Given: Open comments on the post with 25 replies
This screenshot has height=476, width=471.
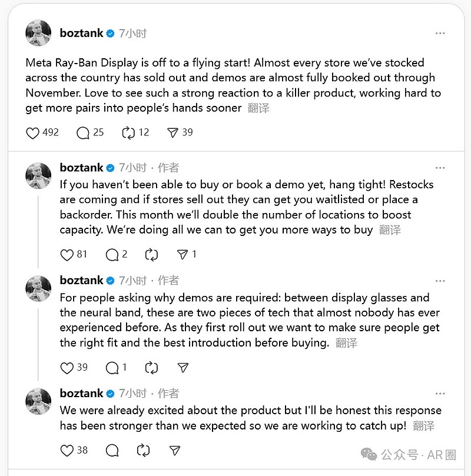Looking at the screenshot, I should (83, 133).
